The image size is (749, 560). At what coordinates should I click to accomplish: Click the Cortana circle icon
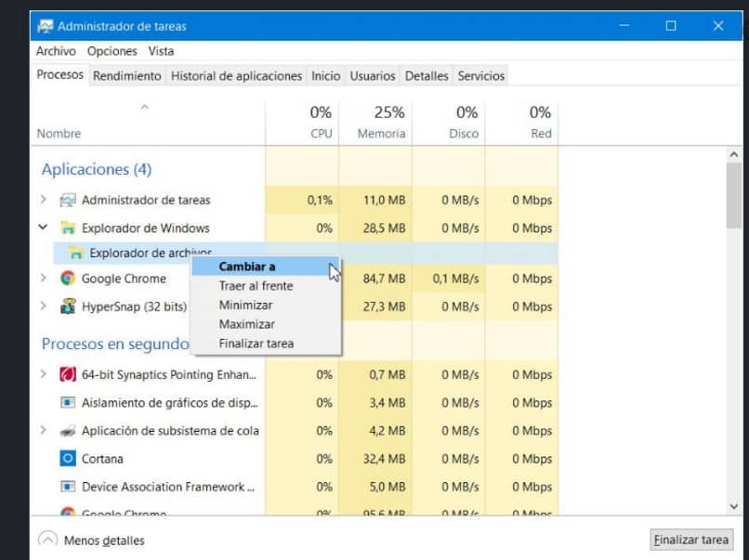(67, 459)
